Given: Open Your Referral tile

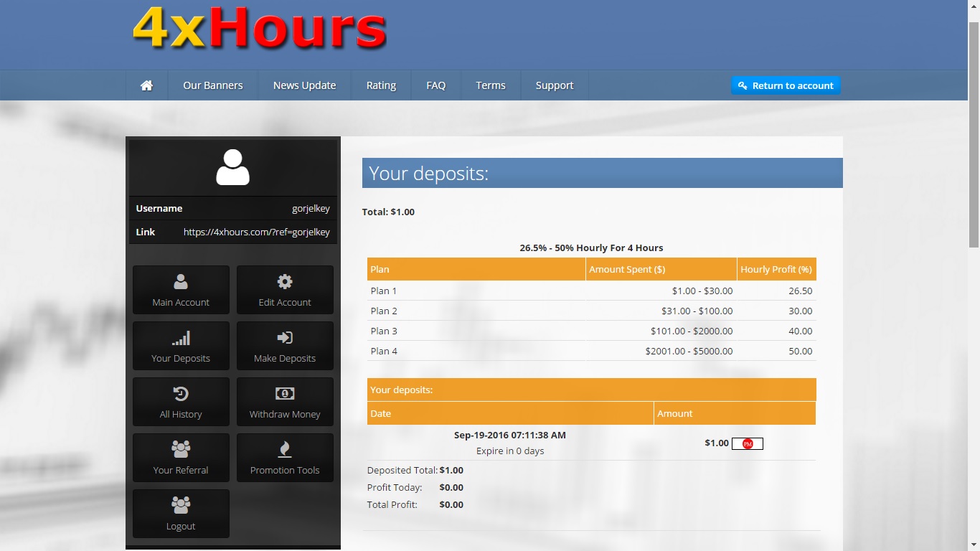Looking at the screenshot, I should click(x=181, y=458).
